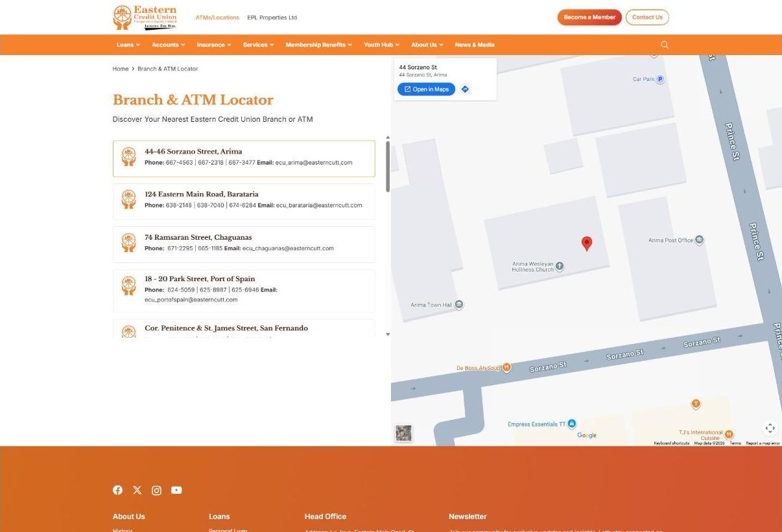
Task: Expand the About Us menu
Action: coord(427,45)
